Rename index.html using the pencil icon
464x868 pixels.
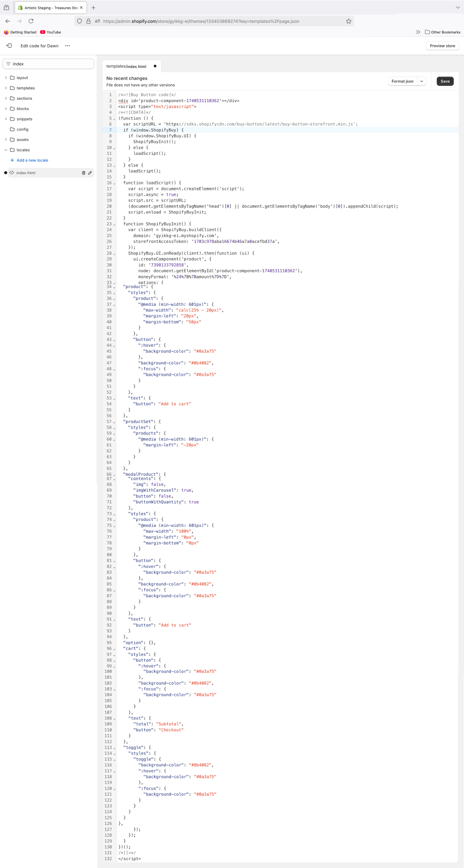point(90,173)
